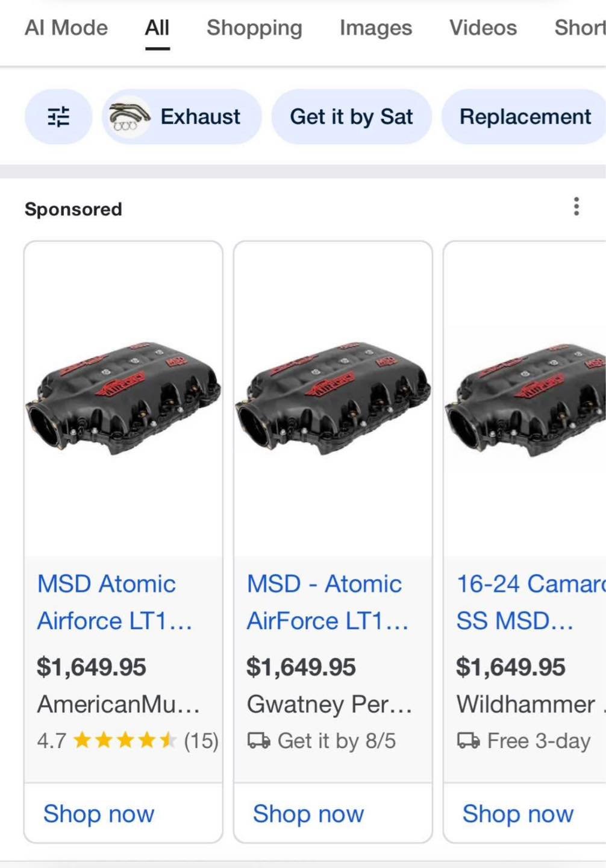Click delivery truck icon on Gwatney listing
The height and width of the screenshot is (868, 606).
259,740
